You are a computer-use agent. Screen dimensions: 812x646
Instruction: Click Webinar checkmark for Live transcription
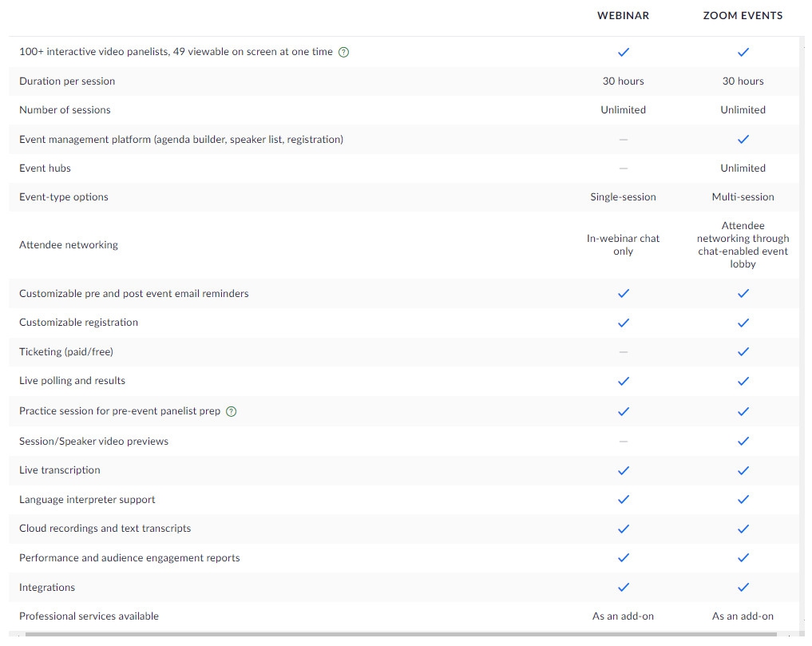click(624, 470)
